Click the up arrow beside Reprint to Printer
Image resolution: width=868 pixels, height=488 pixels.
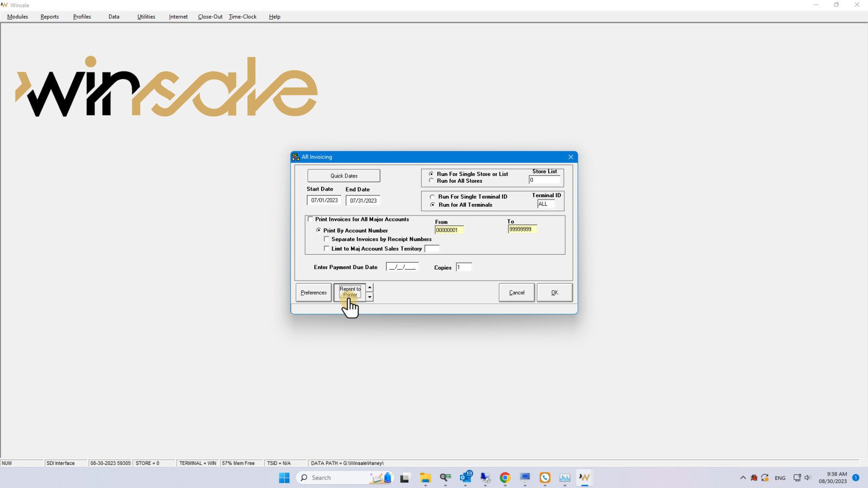[x=370, y=288]
